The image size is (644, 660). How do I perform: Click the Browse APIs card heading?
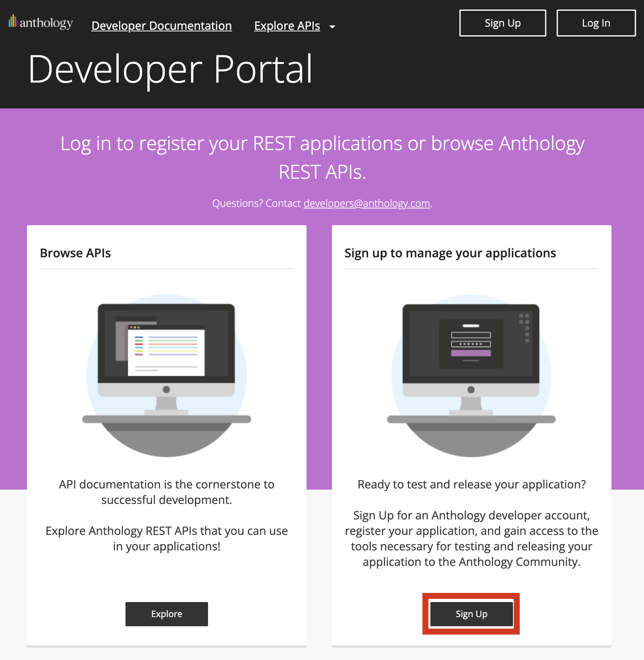click(x=75, y=253)
